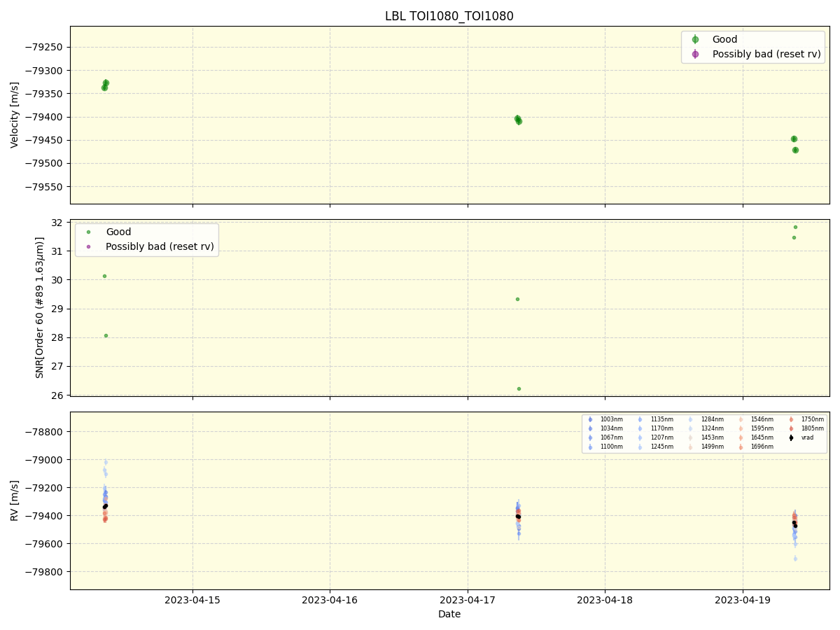The image size is (840, 630).
Task: Click the SNR[Order 60] axis label
Action: pyautogui.click(x=40, y=307)
